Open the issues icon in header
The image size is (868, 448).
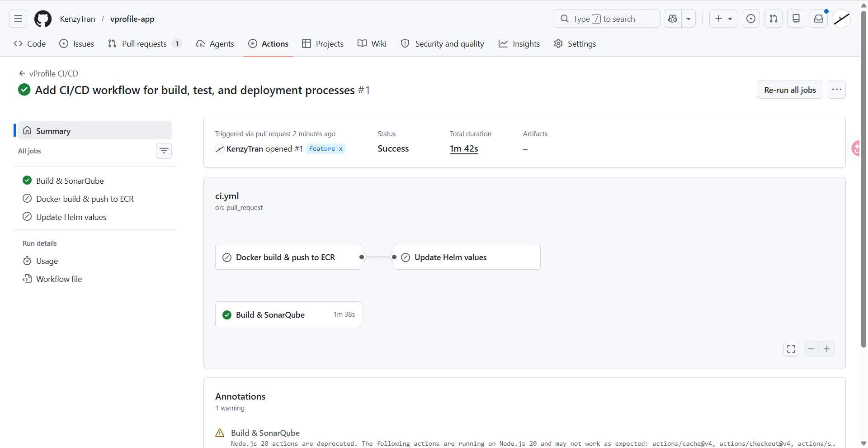click(x=751, y=19)
